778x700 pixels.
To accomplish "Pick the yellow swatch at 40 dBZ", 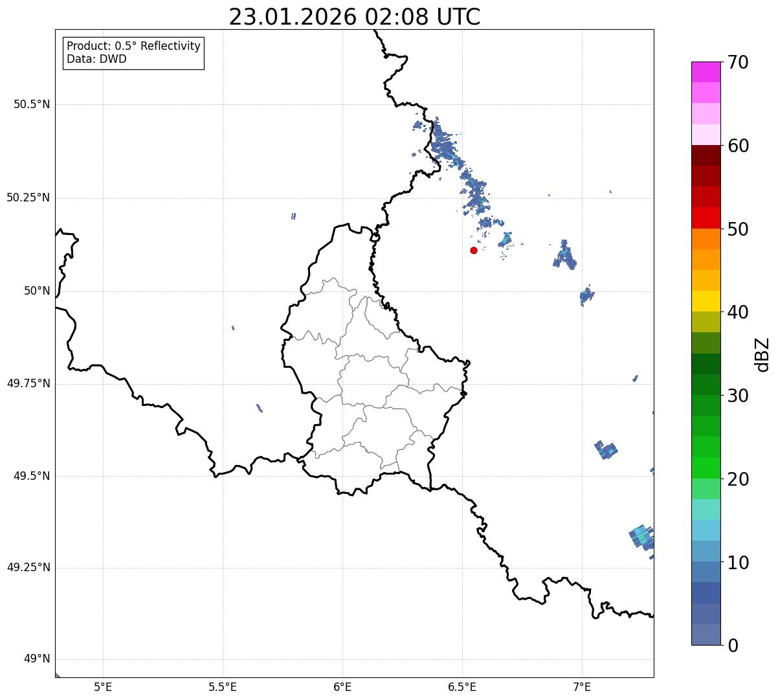I will coord(706,301).
